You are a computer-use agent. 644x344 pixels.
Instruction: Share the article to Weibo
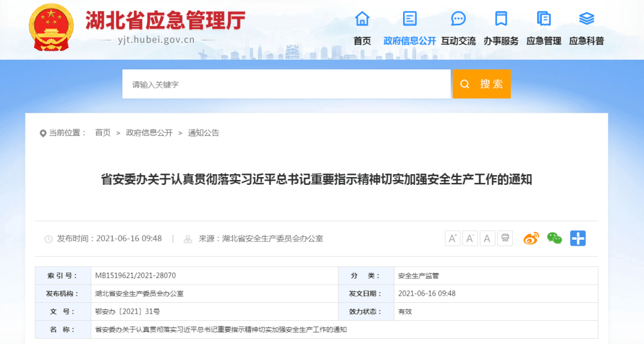(531, 238)
